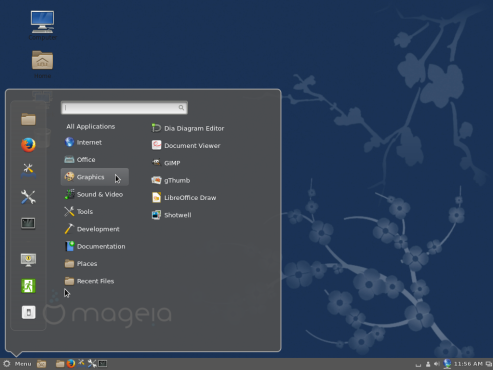Start LibreOffice Draw
This screenshot has height=370, width=493.
pos(184,198)
